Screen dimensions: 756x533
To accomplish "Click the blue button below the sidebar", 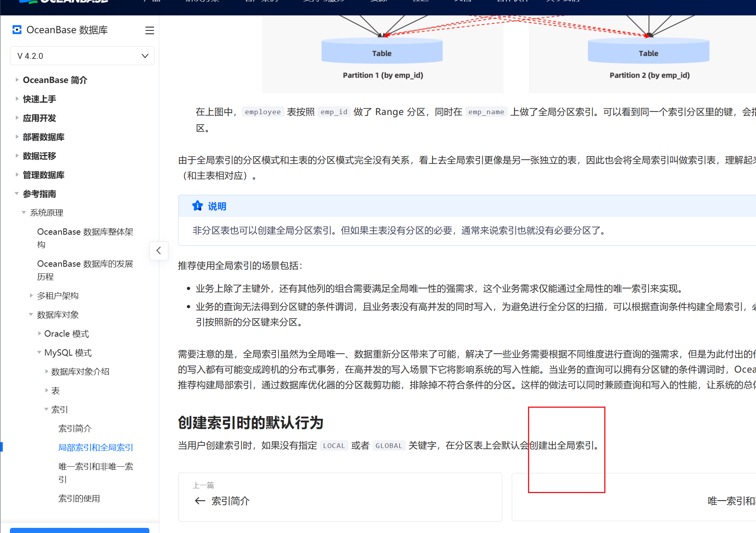I will 79,530.
